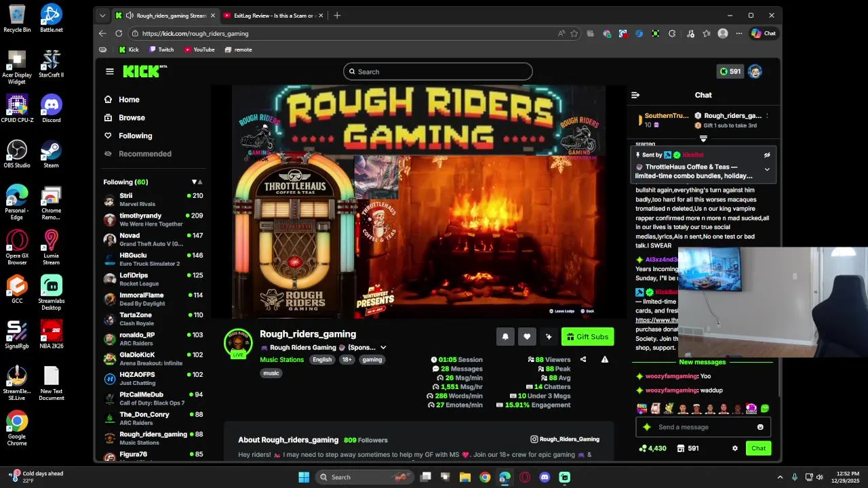Add page to favorites star icon
The width and height of the screenshot is (868, 488).
pos(574,33)
